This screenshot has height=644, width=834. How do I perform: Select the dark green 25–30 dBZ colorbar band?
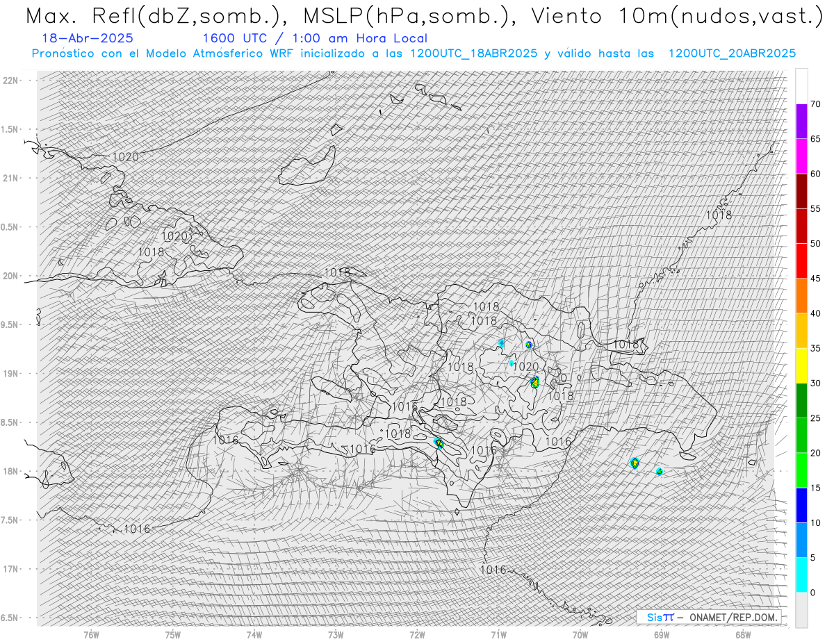(x=801, y=400)
